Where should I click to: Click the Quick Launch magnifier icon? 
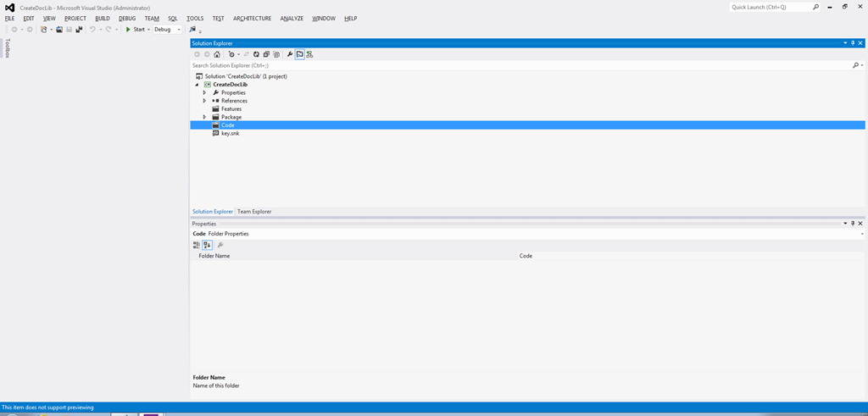coord(815,7)
